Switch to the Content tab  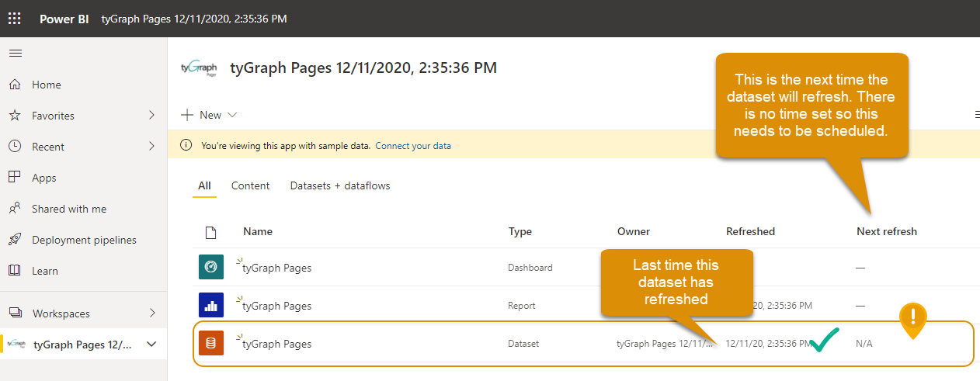pyautogui.click(x=251, y=186)
